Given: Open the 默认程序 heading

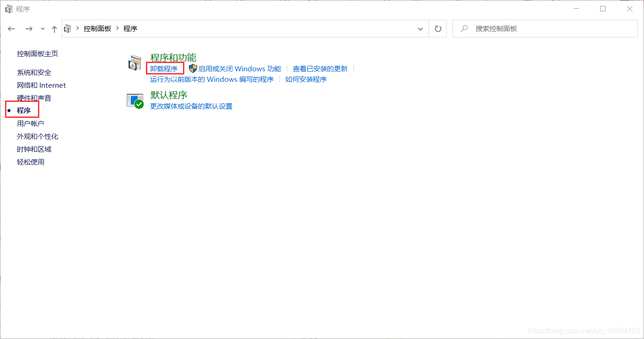Looking at the screenshot, I should pyautogui.click(x=169, y=95).
